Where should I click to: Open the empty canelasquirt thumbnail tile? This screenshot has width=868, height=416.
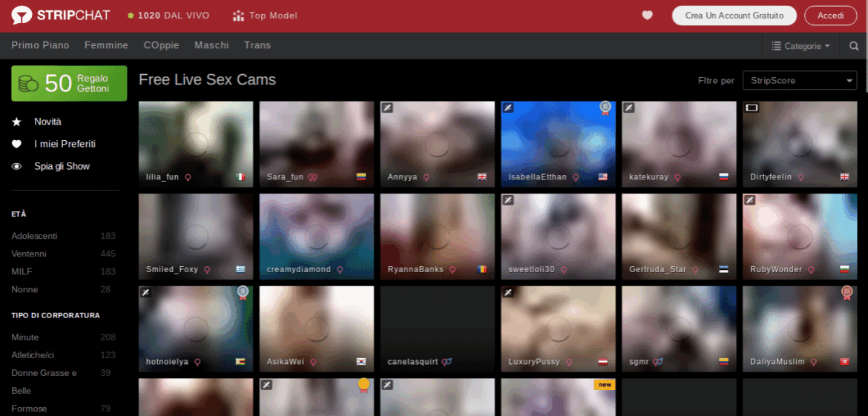(437, 323)
